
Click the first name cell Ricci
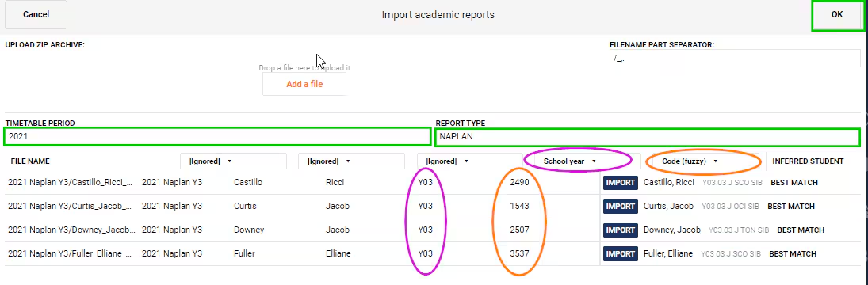tap(335, 183)
